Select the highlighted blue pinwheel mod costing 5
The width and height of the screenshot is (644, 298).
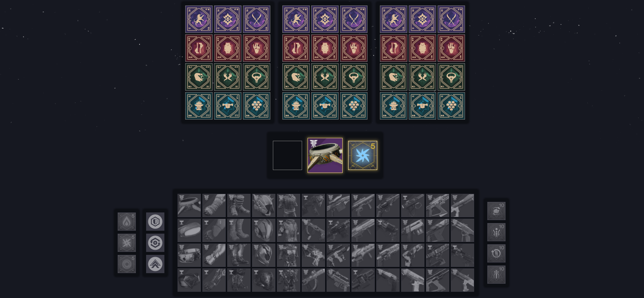pos(363,155)
